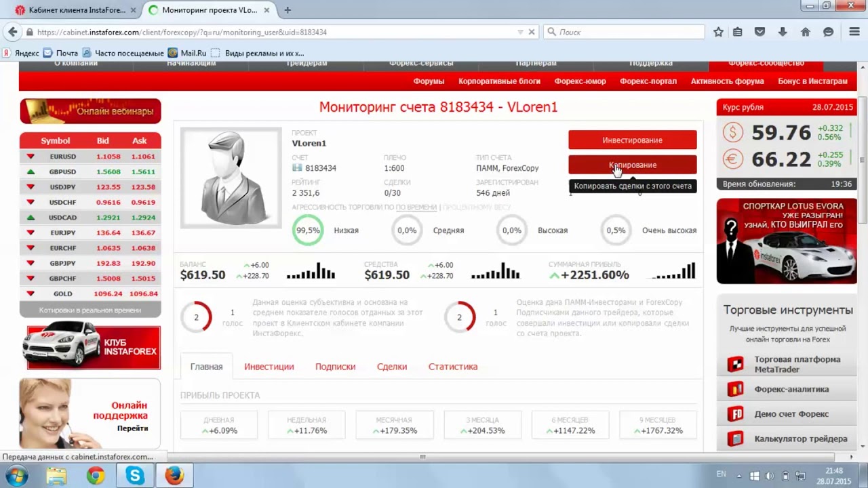Click the По времени aggressiveness link
The image size is (868, 488).
pyautogui.click(x=416, y=207)
